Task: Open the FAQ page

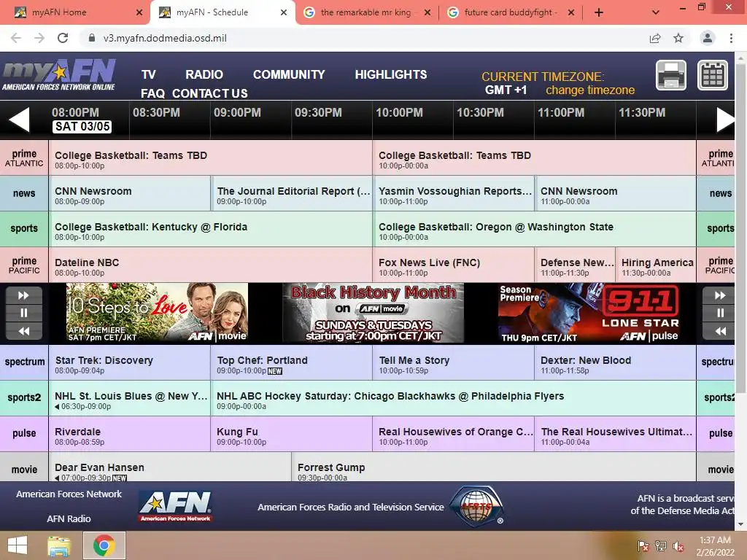Action: 152,93
